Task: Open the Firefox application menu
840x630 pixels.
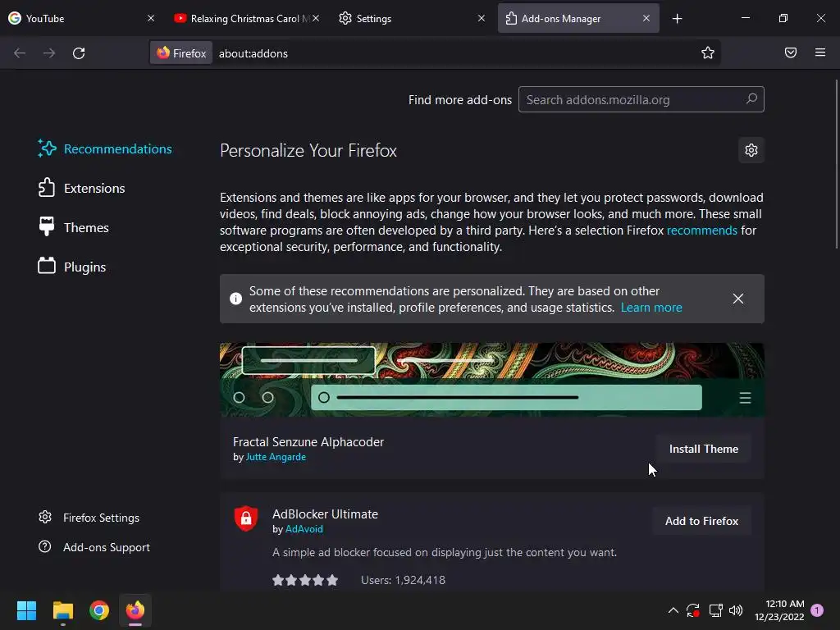Action: [819, 52]
